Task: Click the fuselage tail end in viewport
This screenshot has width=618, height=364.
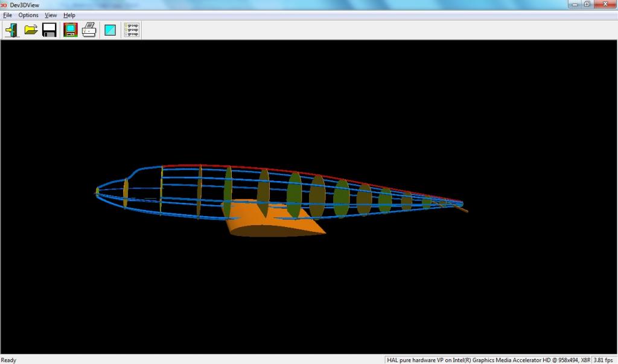Action: coord(463,208)
